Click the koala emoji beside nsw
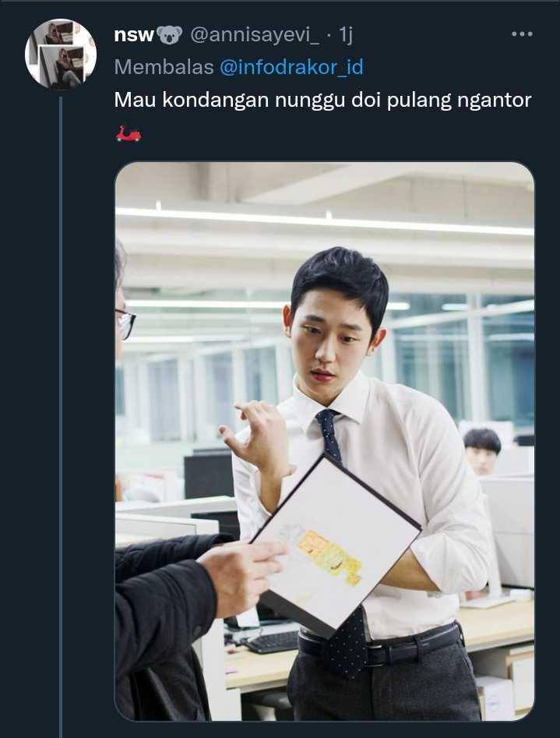Screen dimensions: 560x738 coord(169,35)
